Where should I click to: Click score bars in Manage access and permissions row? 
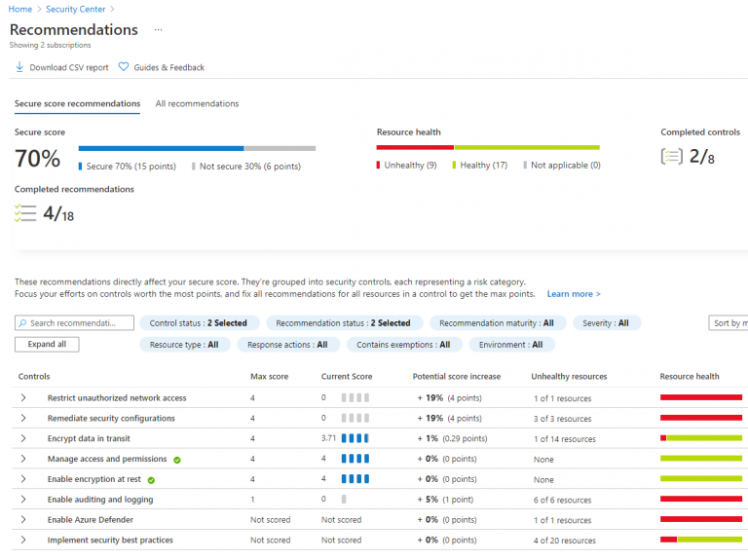click(x=355, y=459)
